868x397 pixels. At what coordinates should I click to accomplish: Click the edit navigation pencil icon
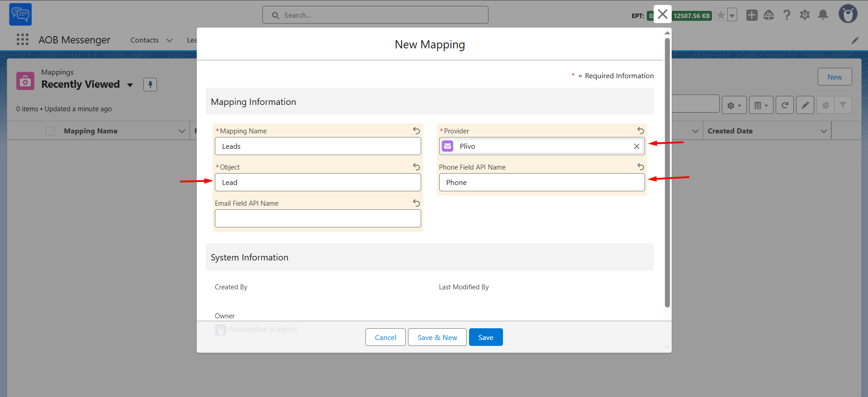(855, 40)
